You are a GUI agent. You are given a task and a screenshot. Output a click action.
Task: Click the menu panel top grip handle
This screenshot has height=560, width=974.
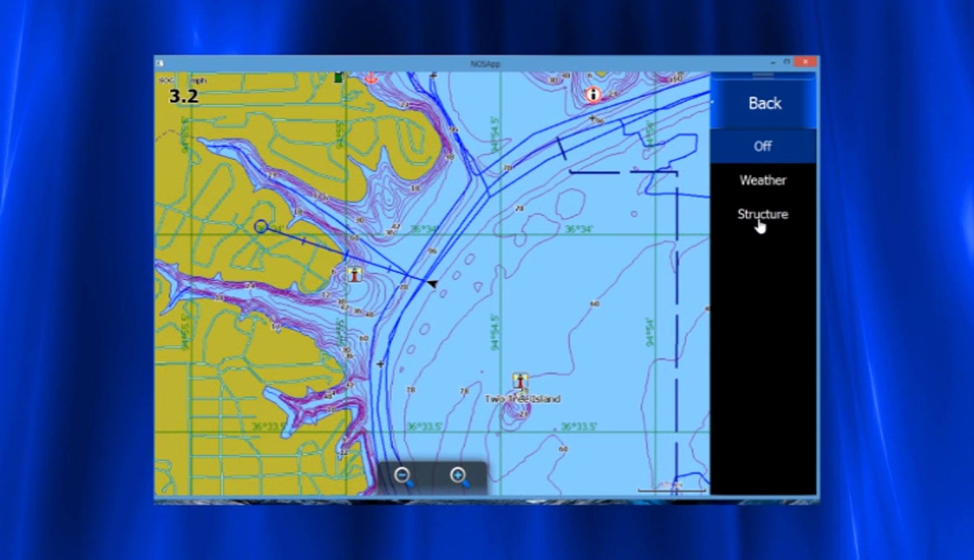pos(763,75)
